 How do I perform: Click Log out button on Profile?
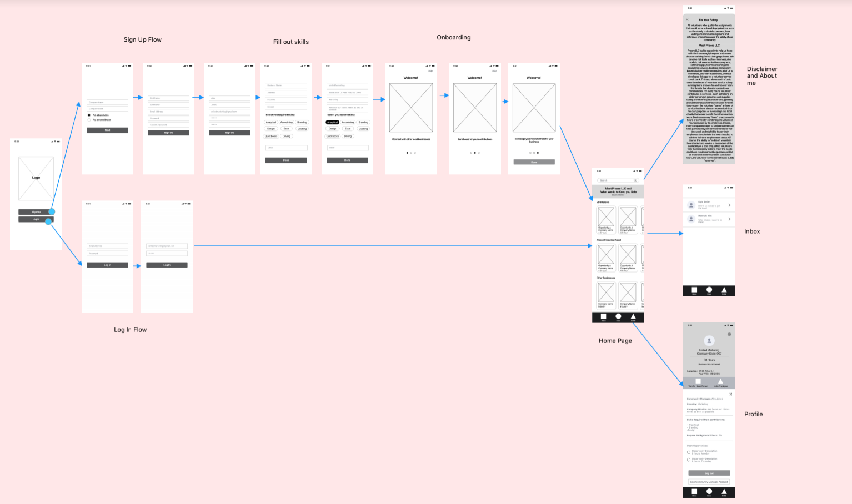[x=709, y=473]
